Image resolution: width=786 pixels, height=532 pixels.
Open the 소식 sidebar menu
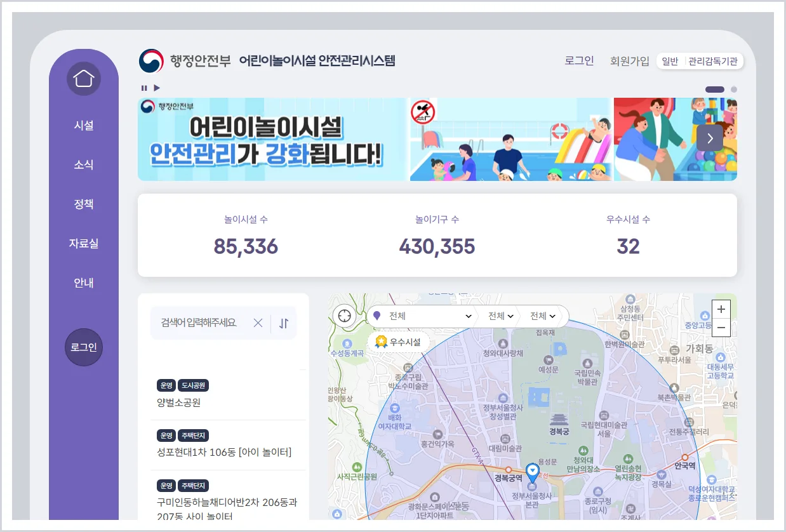(x=84, y=164)
